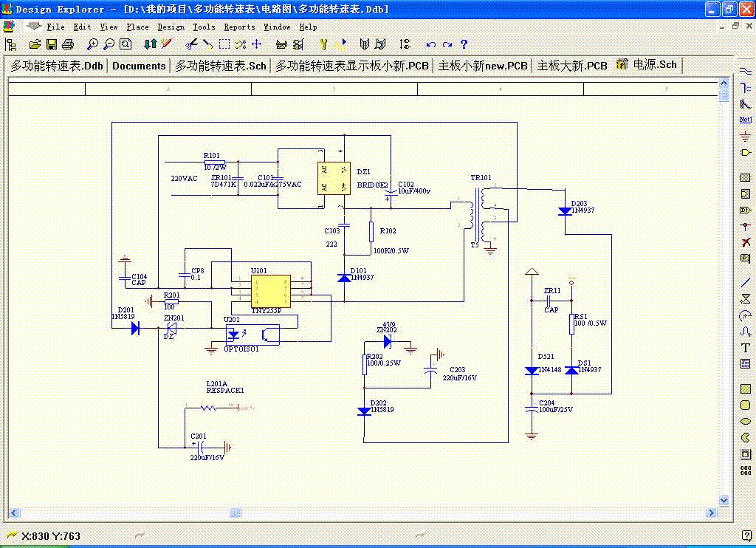Viewport: 756px width, 548px height.
Task: Zoom out with the minus magnifier
Action: (x=109, y=44)
